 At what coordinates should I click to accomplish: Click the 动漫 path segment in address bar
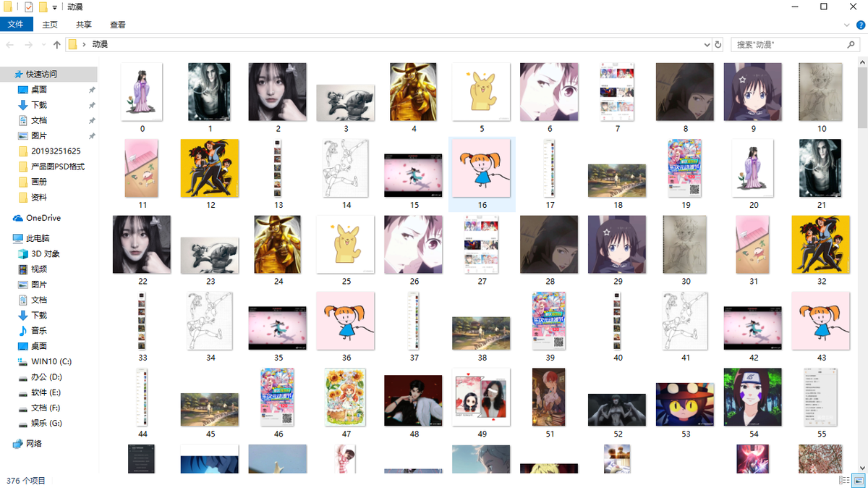pos(100,45)
